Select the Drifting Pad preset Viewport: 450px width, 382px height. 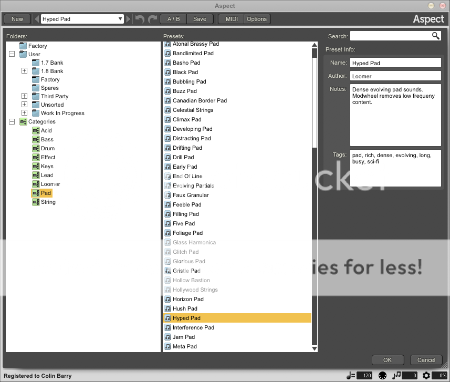(237, 148)
